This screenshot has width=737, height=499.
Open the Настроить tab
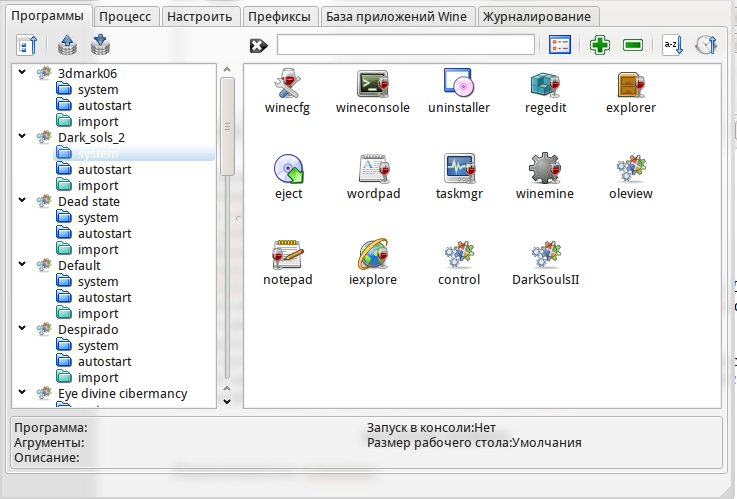(x=200, y=17)
